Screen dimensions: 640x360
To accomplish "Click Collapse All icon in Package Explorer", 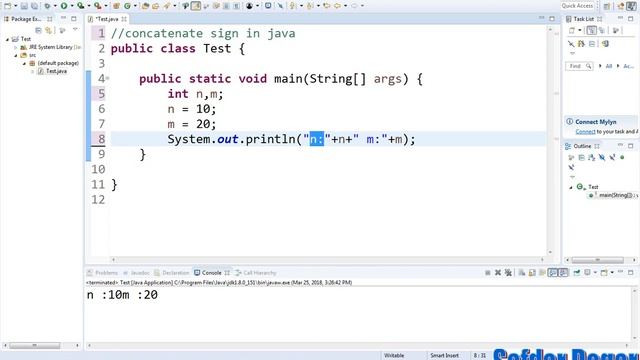I will [x=38, y=30].
